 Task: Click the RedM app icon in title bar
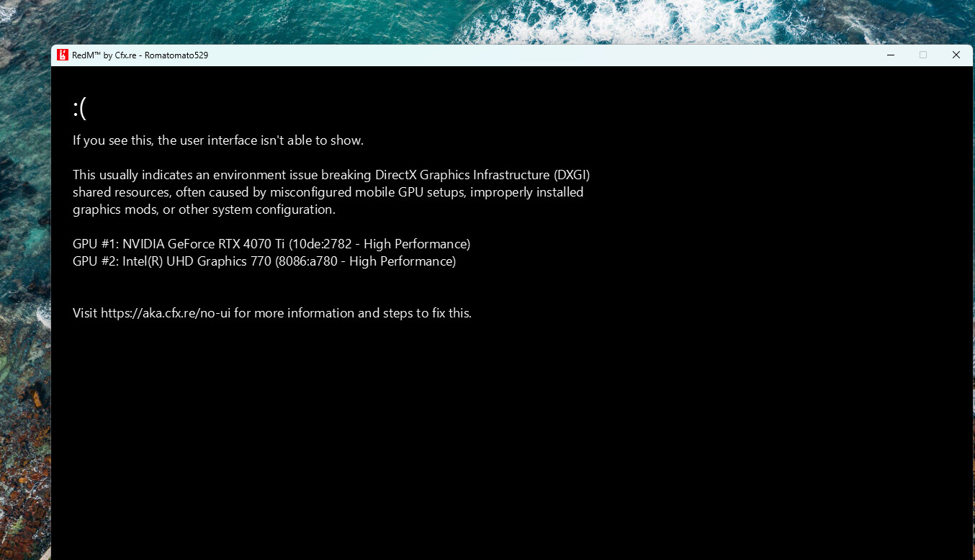(x=63, y=55)
